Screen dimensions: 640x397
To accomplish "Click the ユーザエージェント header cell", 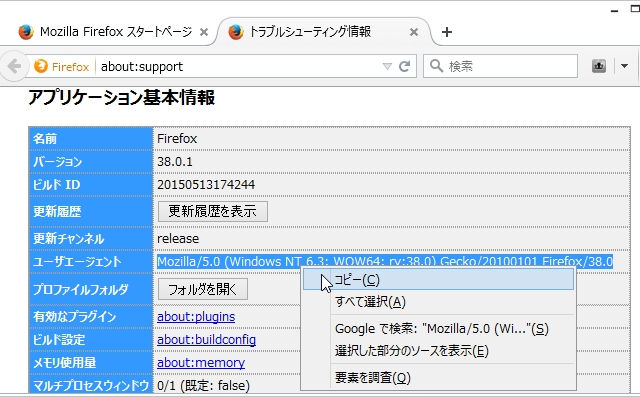I will [x=91, y=262].
